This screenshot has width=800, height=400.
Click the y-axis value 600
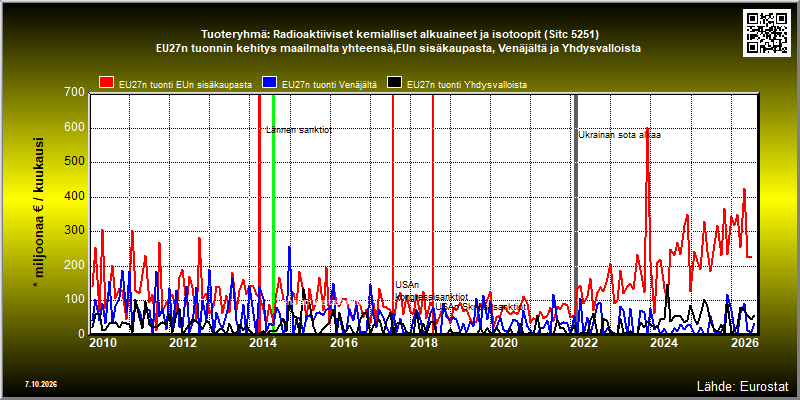click(x=74, y=128)
